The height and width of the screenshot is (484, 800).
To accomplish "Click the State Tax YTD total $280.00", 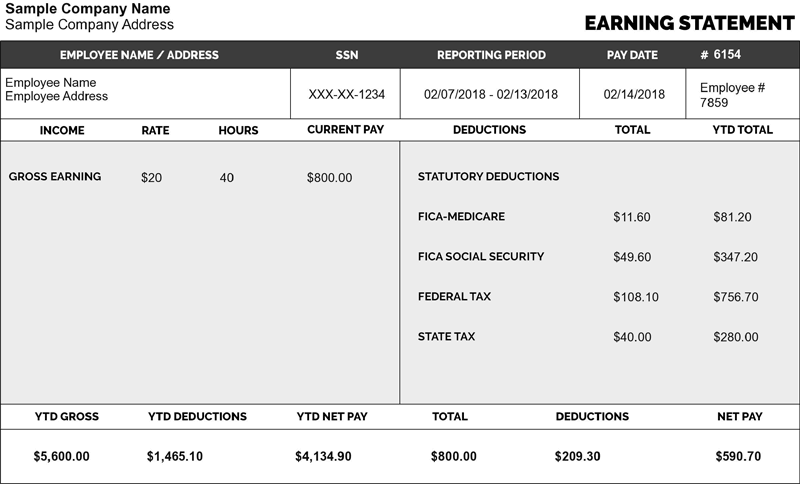I will [735, 337].
